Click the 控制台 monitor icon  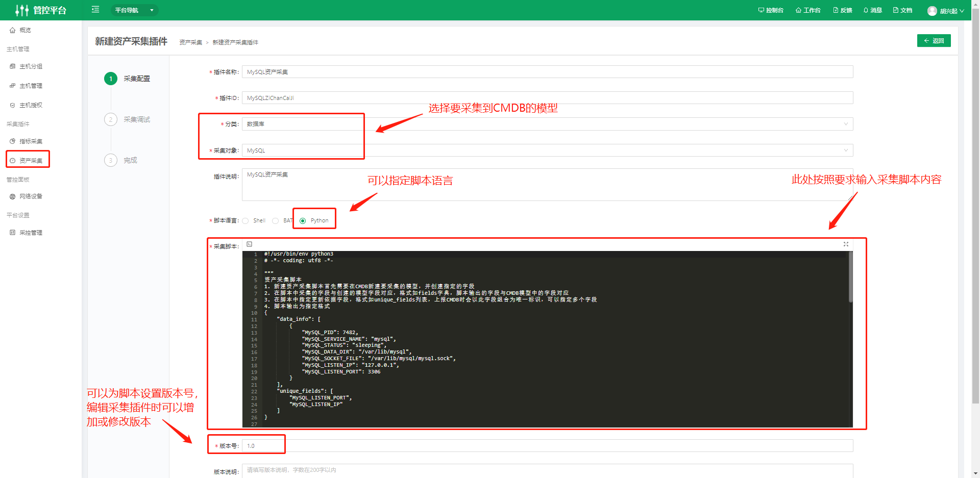click(761, 10)
